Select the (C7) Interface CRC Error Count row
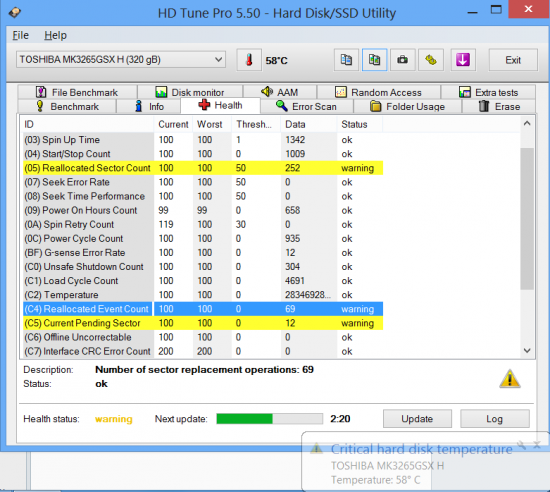 point(203,351)
